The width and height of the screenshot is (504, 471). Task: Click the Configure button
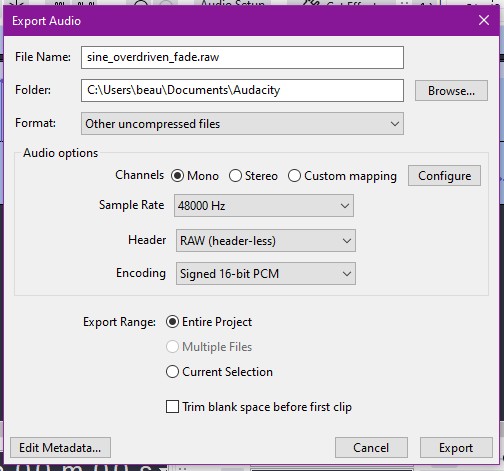pos(444,176)
